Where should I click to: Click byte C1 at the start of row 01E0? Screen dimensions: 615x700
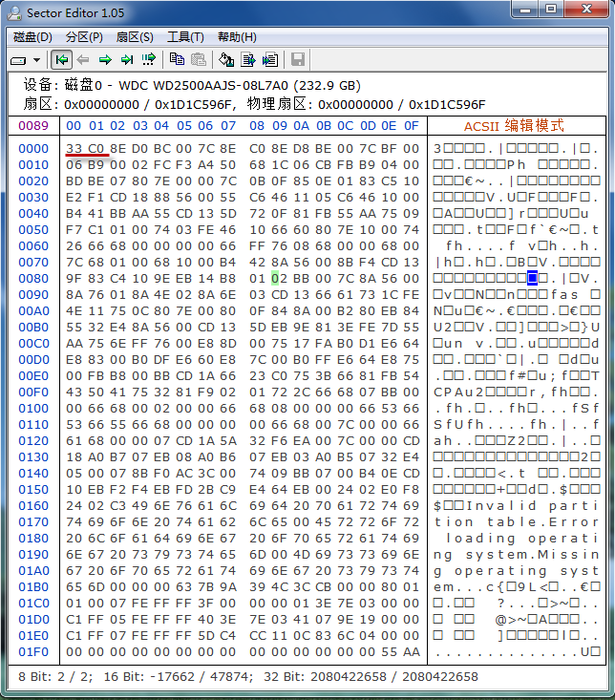pyautogui.click(x=74, y=636)
